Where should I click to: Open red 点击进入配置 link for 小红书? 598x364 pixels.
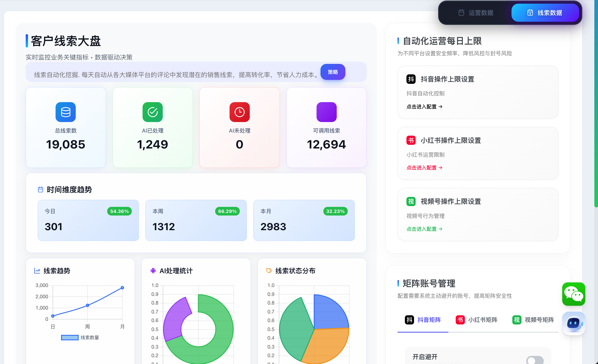point(424,168)
